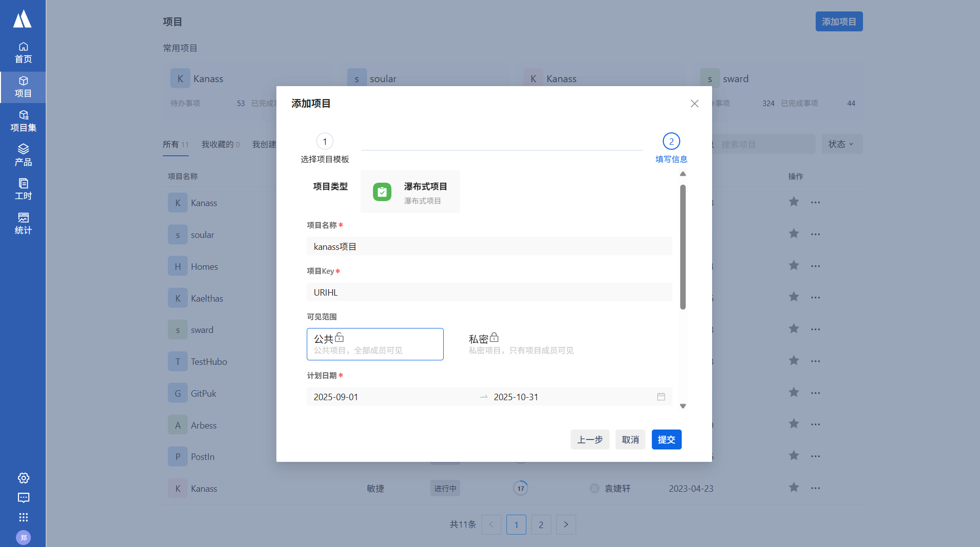Close the 添加项目 dialog

[x=694, y=104]
